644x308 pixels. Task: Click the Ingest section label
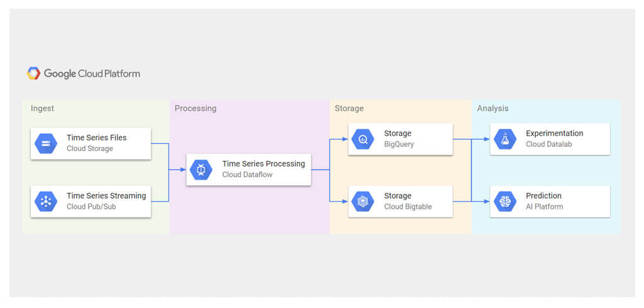click(42, 109)
